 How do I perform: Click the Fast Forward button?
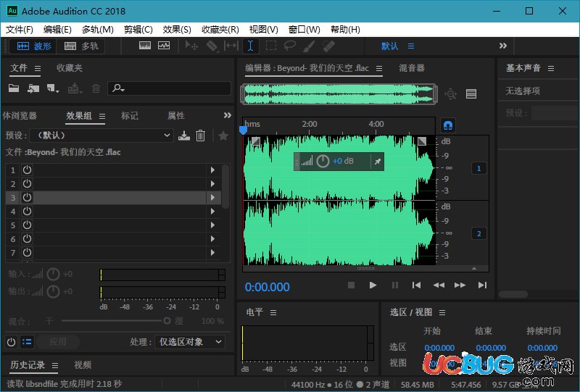click(x=460, y=285)
